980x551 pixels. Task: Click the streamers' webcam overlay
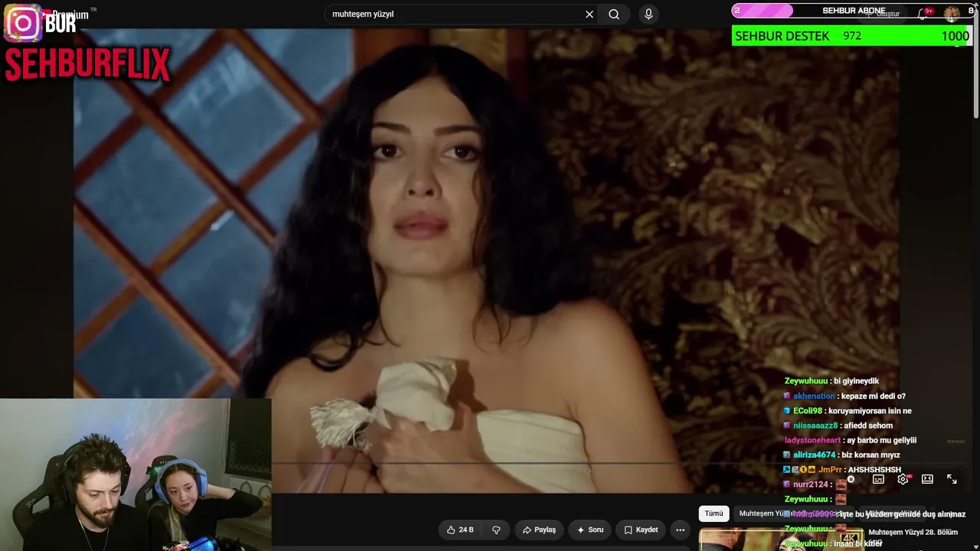point(136,474)
